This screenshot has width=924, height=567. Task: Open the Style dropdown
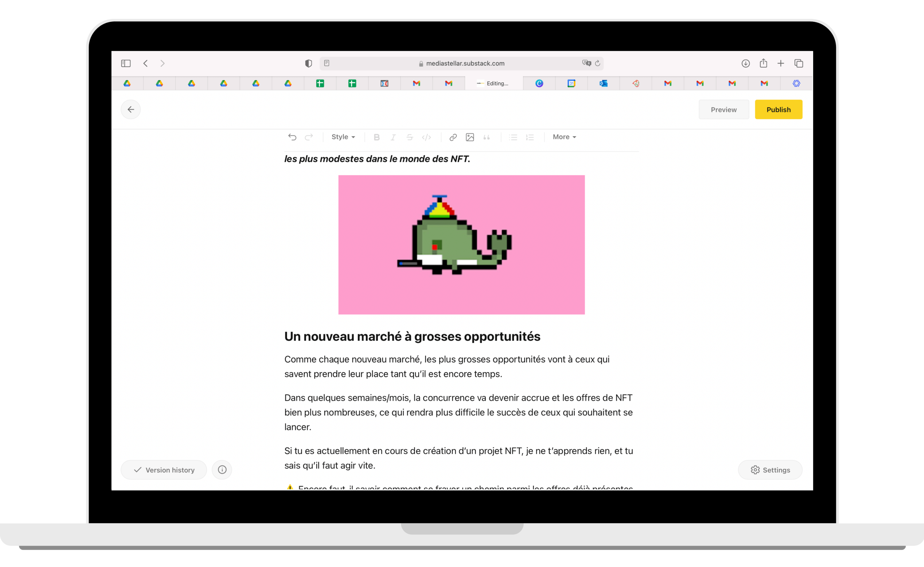point(343,137)
